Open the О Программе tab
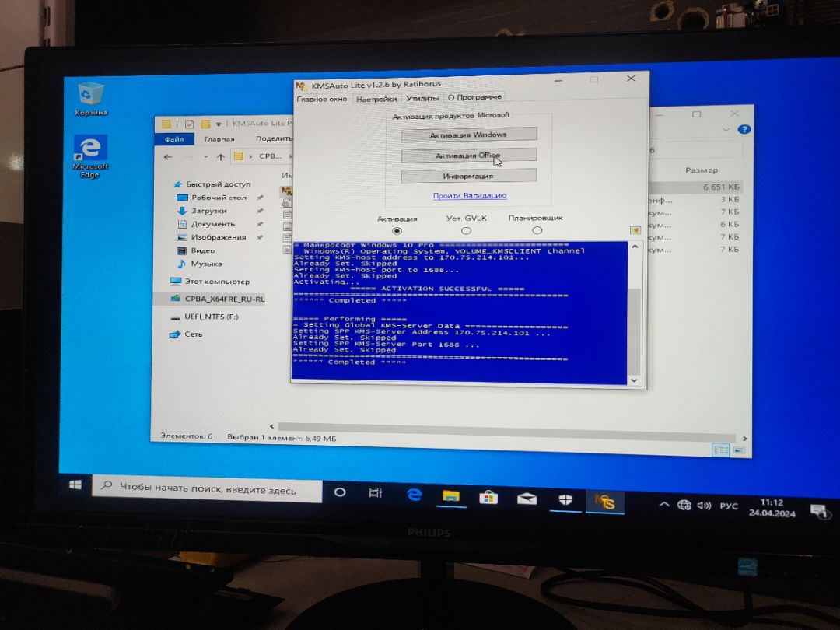Viewport: 840px width, 630px height. [474, 97]
